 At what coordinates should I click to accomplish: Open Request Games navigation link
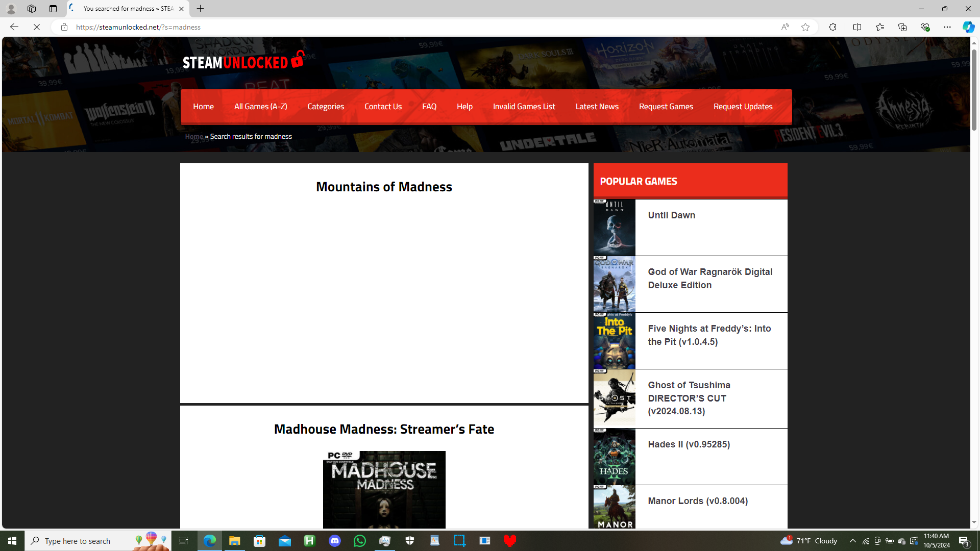coord(666,107)
